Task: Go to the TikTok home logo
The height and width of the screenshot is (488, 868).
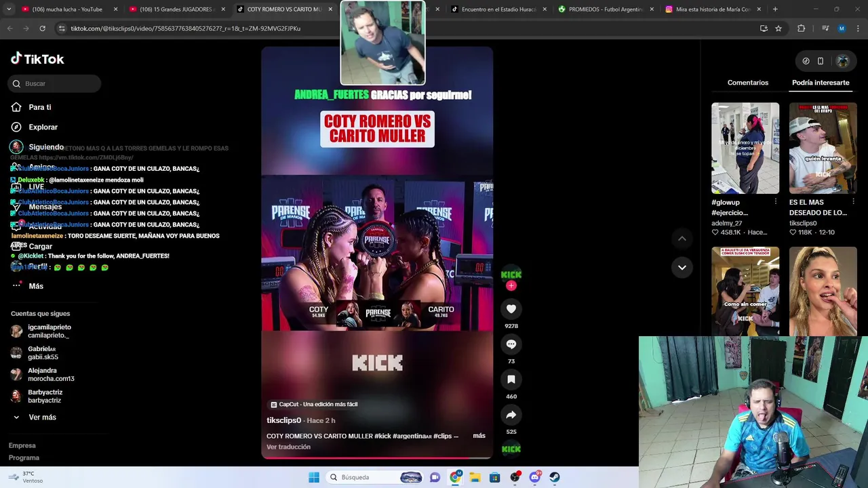Action: (x=37, y=59)
